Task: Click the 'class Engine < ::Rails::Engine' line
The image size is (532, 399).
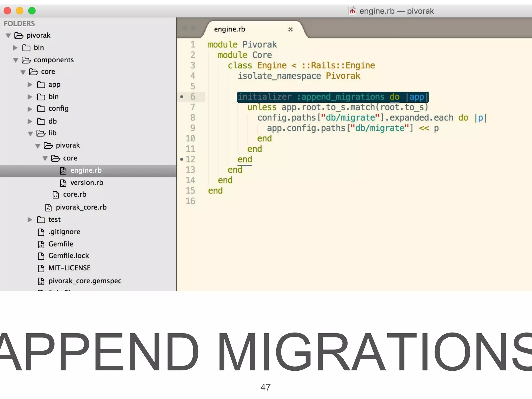Action: [x=301, y=66]
